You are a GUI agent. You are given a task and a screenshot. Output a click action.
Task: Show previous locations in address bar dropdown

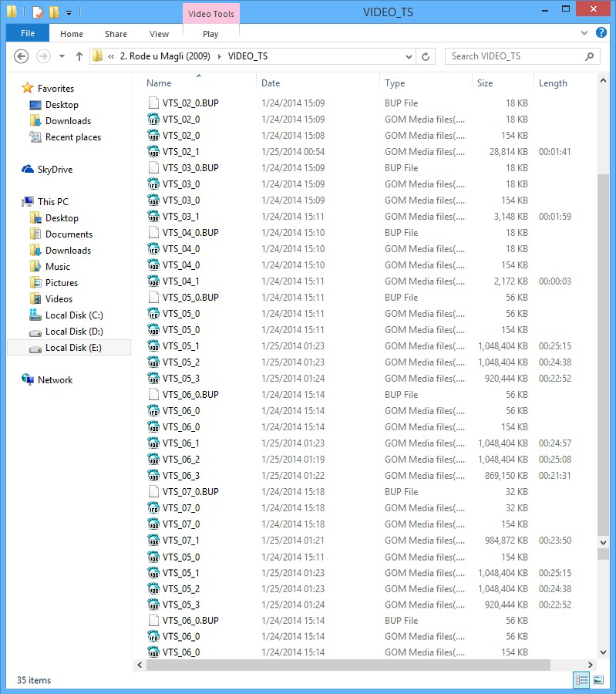[x=406, y=56]
